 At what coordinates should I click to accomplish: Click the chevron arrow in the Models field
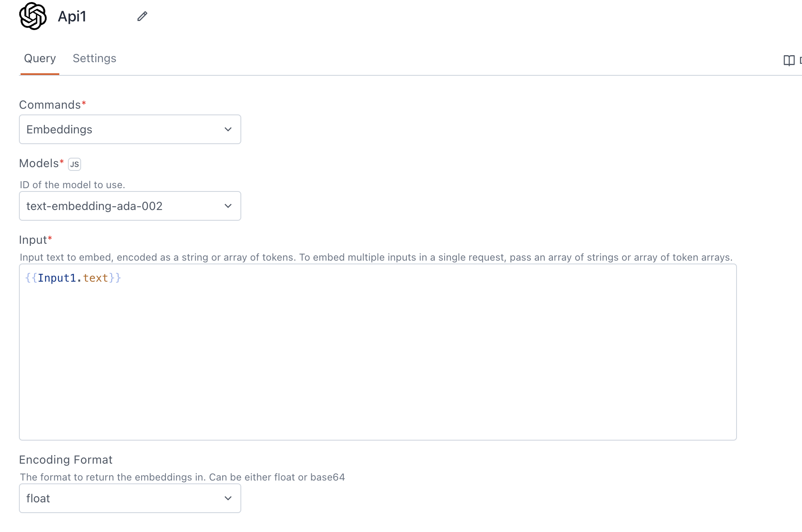click(228, 206)
